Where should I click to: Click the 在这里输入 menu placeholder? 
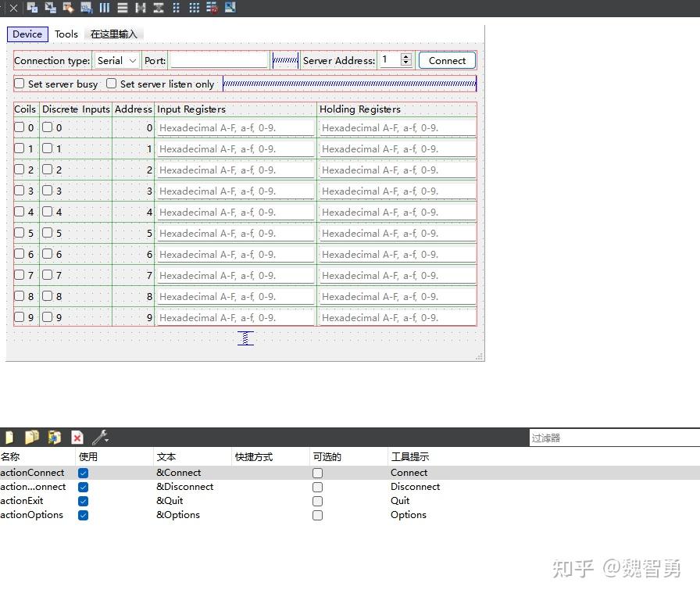tap(113, 34)
